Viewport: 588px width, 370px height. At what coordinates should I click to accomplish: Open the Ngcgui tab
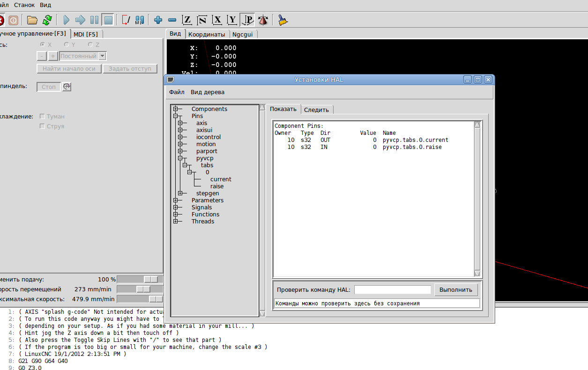(243, 34)
